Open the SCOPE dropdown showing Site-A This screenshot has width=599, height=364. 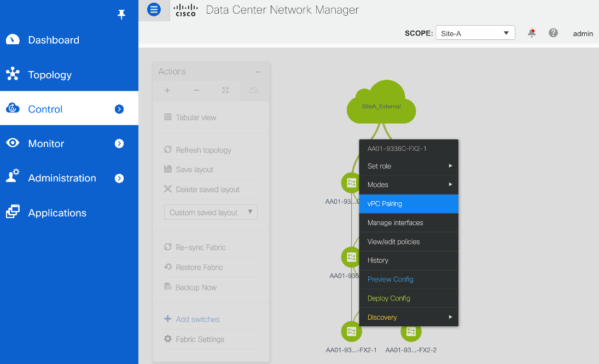pyautogui.click(x=475, y=33)
